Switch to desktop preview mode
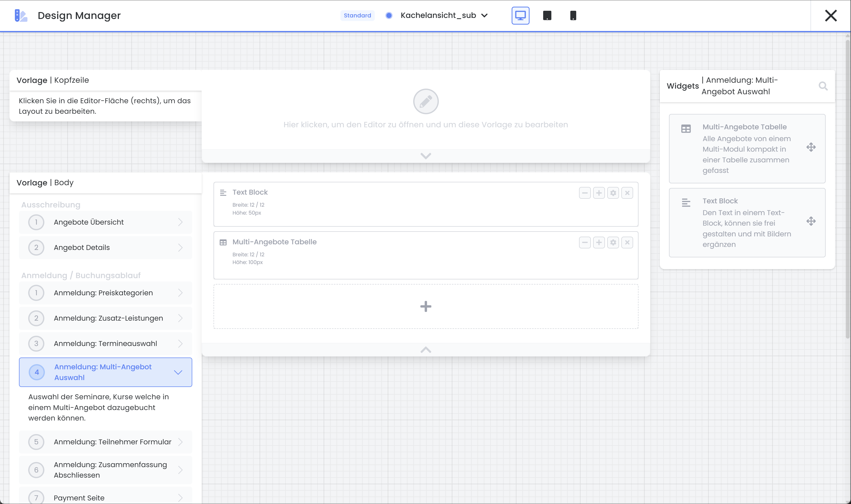 520,16
